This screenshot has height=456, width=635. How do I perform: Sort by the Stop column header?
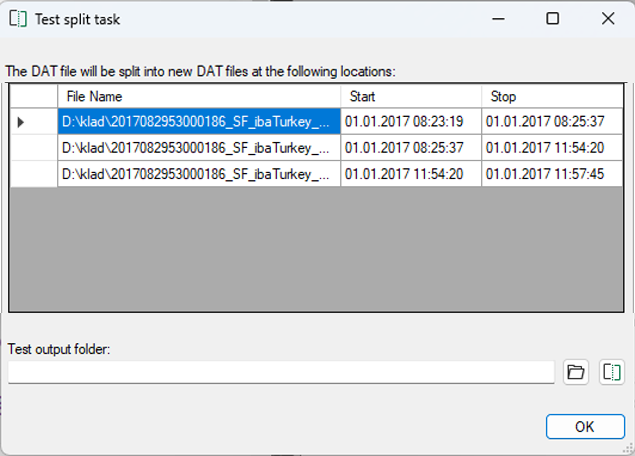tap(552, 96)
